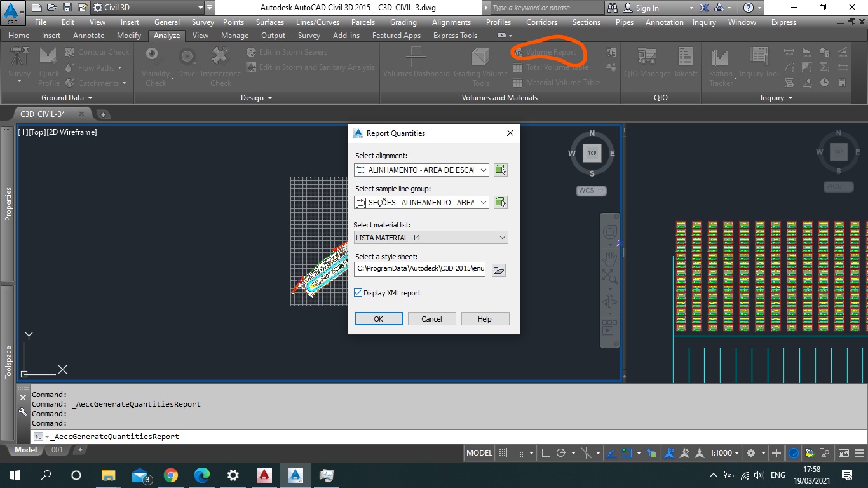Open the QTO Manager tool
The height and width of the screenshot is (488, 868).
click(646, 64)
